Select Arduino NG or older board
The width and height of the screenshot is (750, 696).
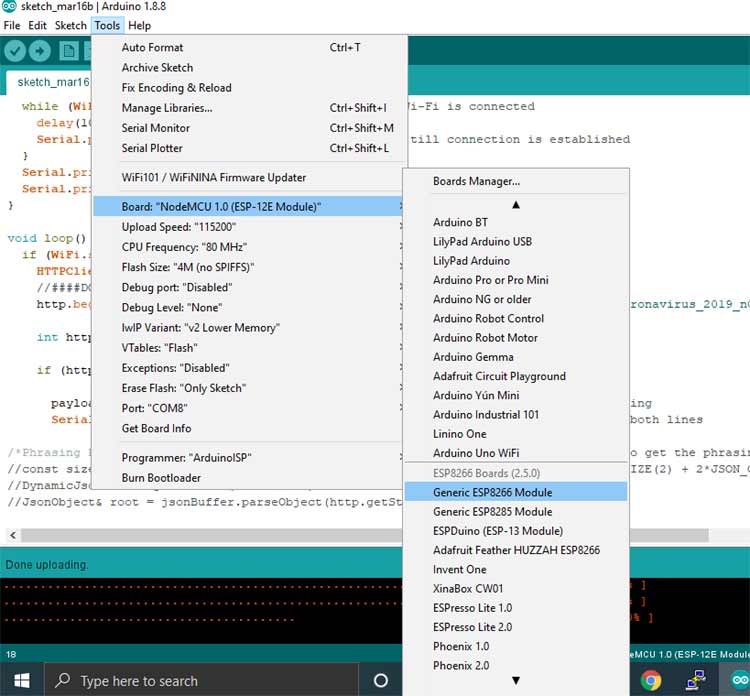click(516, 299)
